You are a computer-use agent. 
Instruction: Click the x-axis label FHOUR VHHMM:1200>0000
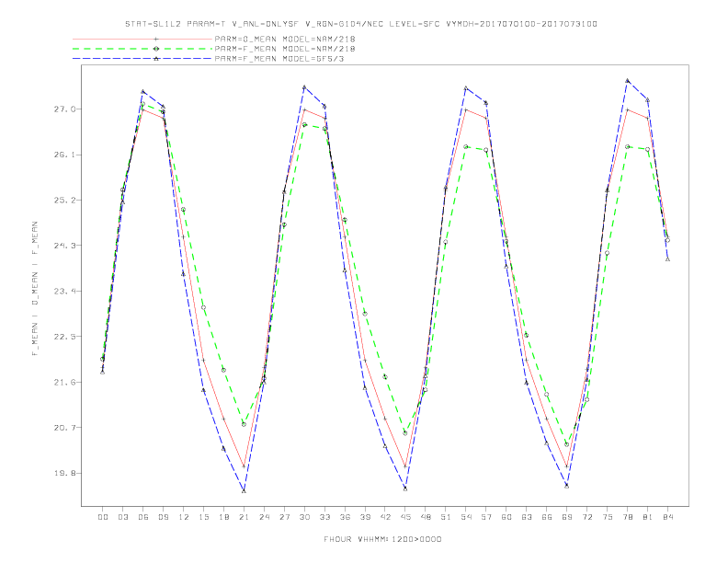(x=382, y=539)
